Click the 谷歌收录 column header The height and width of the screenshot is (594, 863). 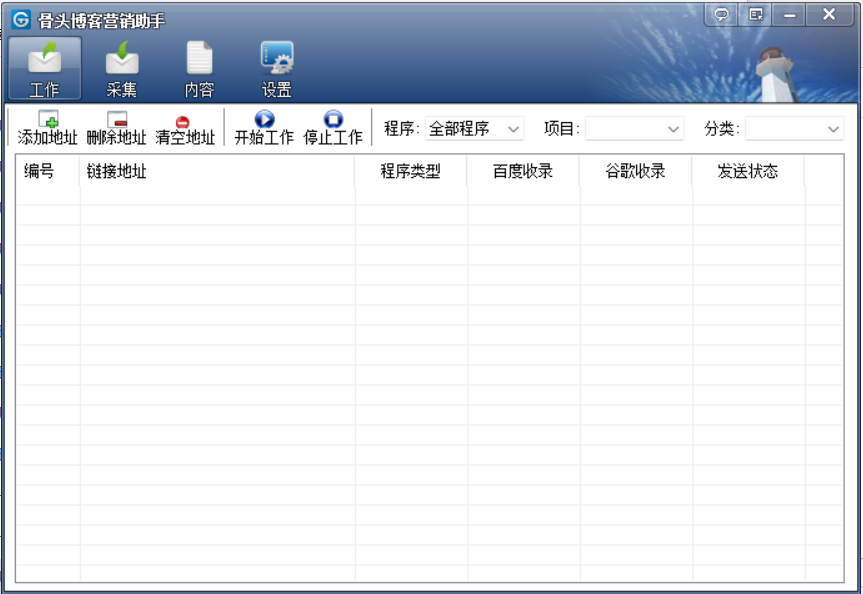(635, 171)
